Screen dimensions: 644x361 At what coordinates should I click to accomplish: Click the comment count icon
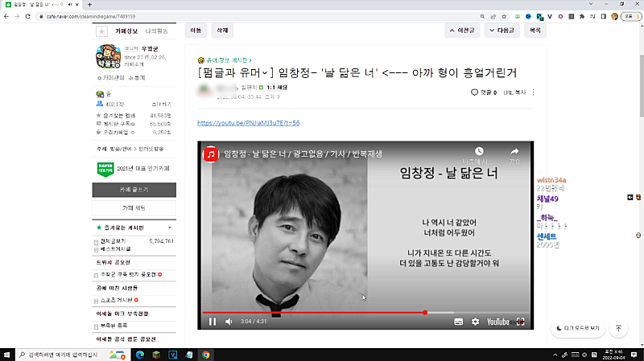click(x=474, y=92)
